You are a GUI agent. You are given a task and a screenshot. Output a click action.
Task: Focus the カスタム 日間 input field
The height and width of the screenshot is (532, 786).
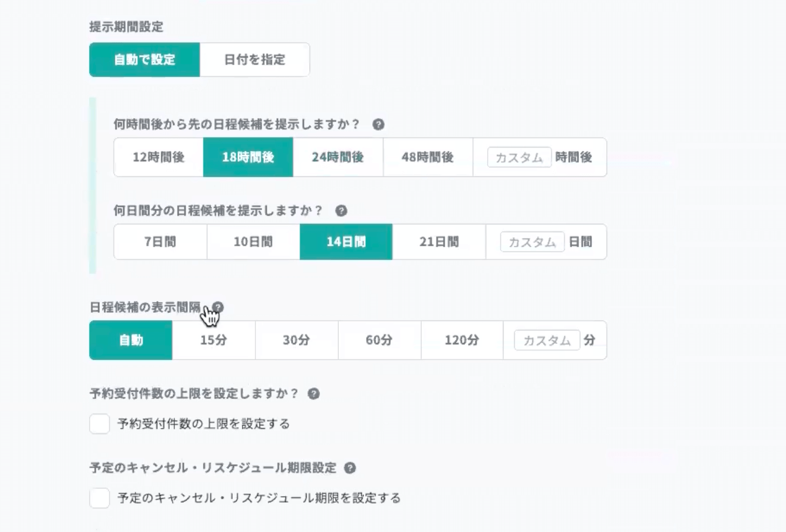532,242
